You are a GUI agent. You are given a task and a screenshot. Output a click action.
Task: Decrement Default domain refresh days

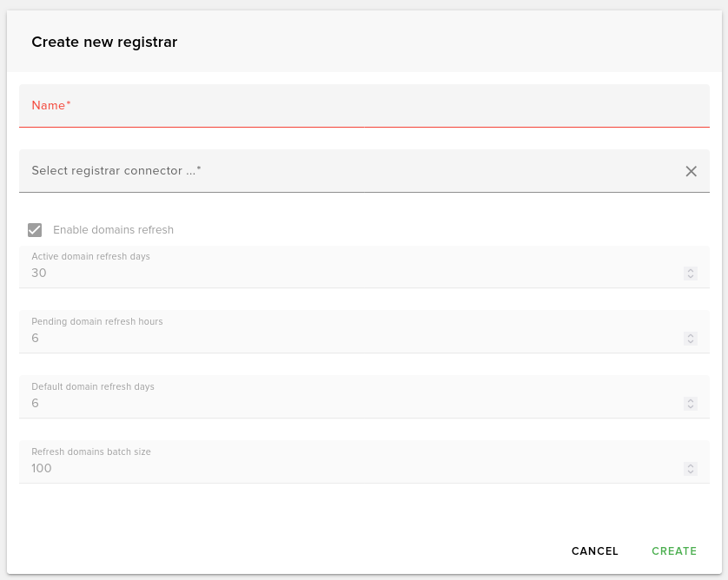tap(691, 406)
